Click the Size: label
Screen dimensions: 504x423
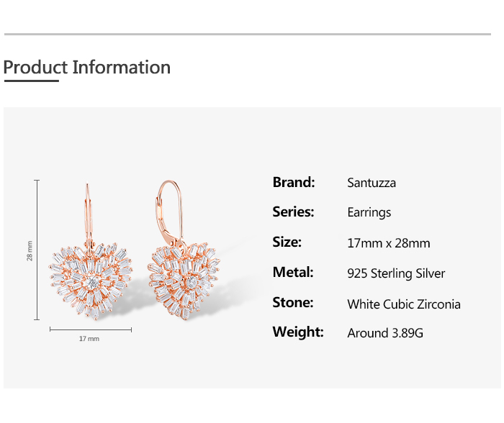[287, 242]
